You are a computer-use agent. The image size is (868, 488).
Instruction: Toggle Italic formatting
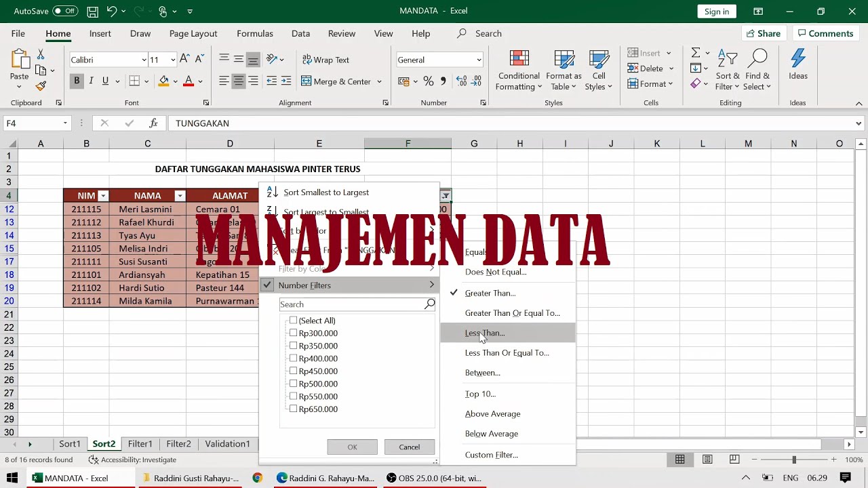pyautogui.click(x=91, y=81)
